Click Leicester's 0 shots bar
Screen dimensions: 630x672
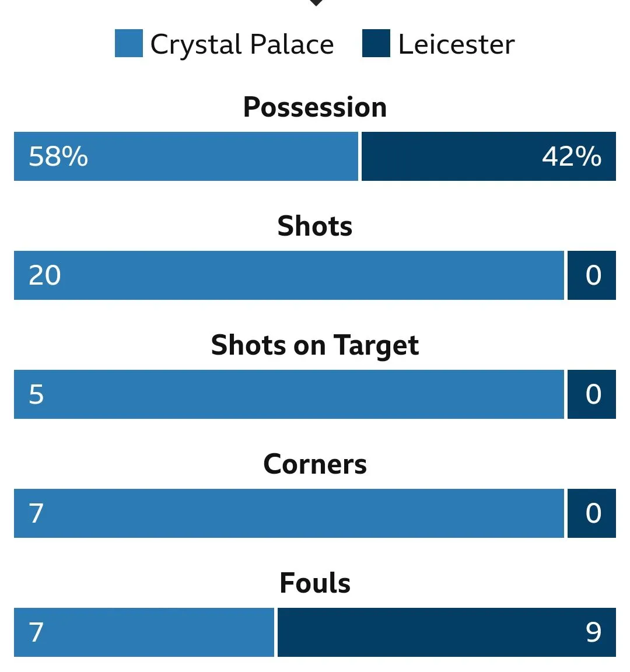coord(591,275)
